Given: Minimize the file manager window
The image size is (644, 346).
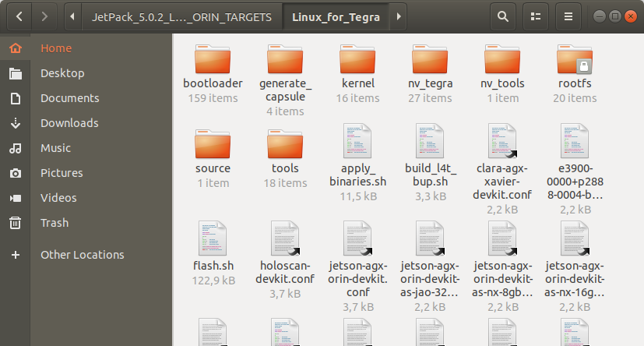Looking at the screenshot, I should pyautogui.click(x=600, y=16).
